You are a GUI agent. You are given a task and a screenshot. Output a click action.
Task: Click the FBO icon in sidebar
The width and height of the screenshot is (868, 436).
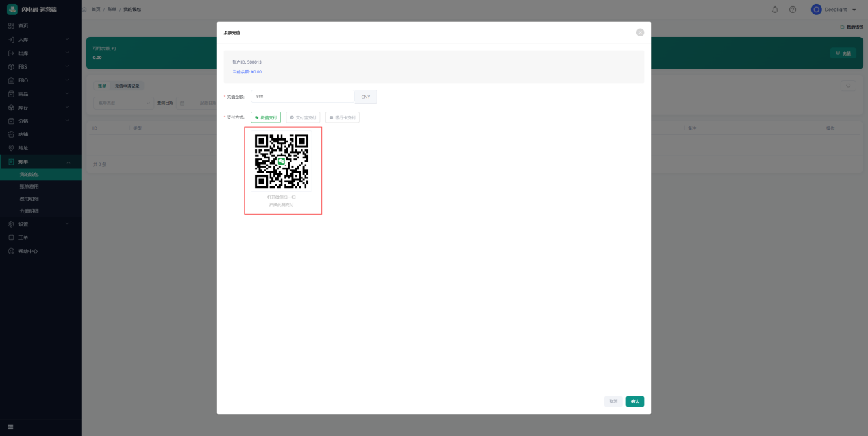pyautogui.click(x=11, y=80)
